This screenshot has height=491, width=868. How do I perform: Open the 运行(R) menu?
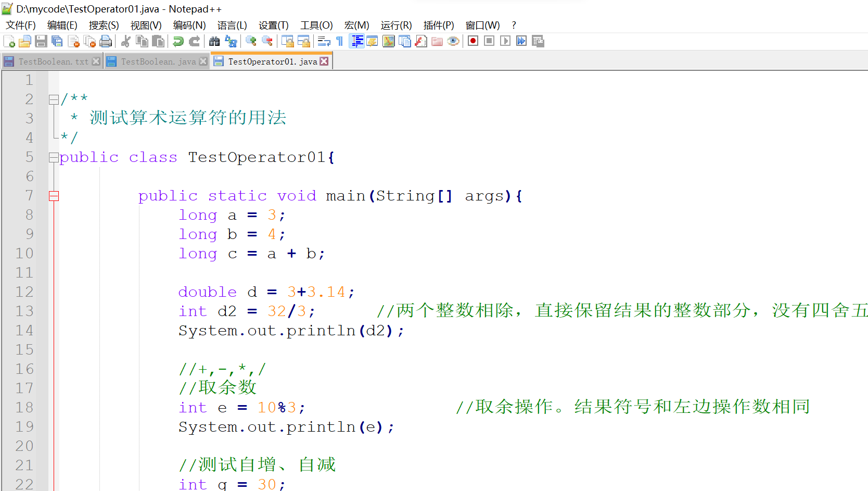[396, 25]
